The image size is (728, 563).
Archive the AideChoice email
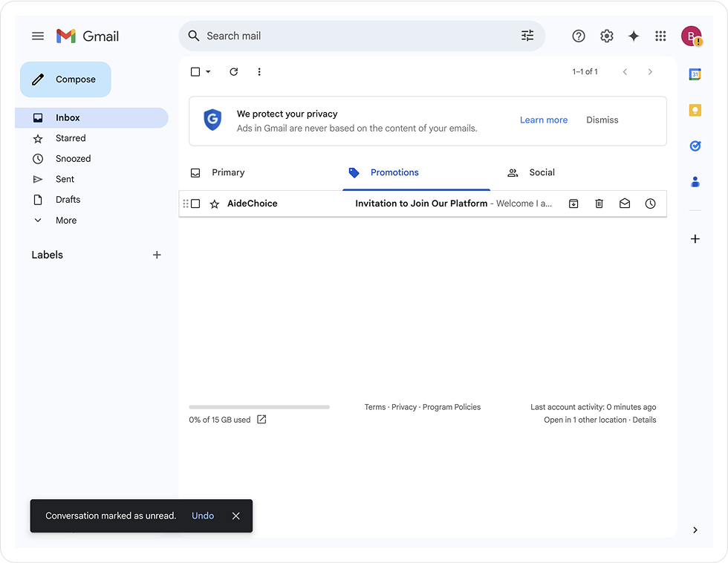pos(573,204)
